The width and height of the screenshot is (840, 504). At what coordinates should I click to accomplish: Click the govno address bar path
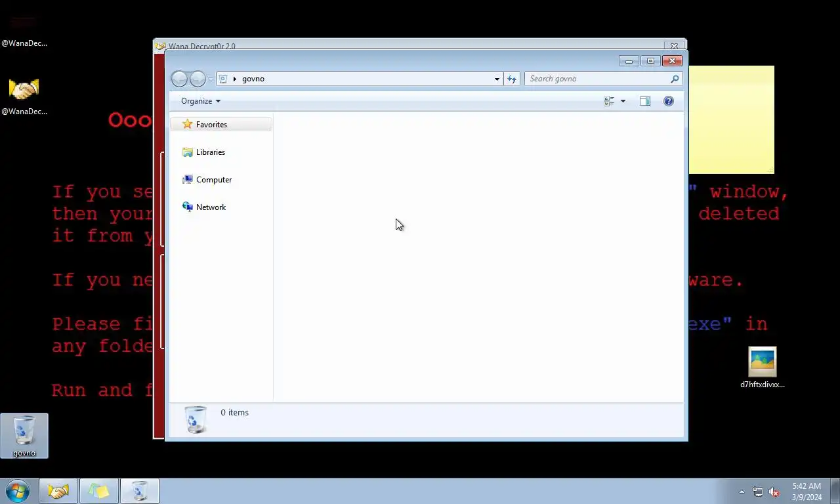point(253,79)
